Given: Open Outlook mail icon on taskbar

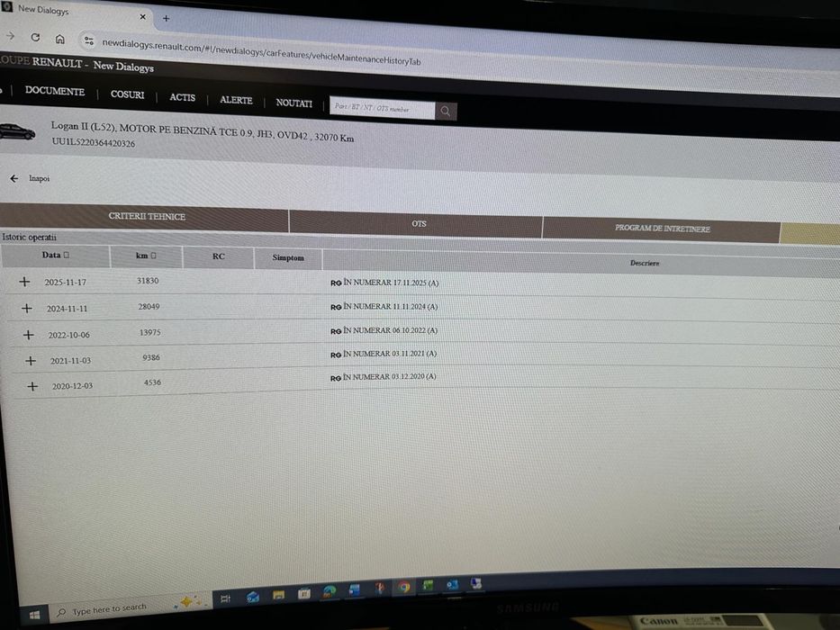Looking at the screenshot, I should [x=253, y=597].
